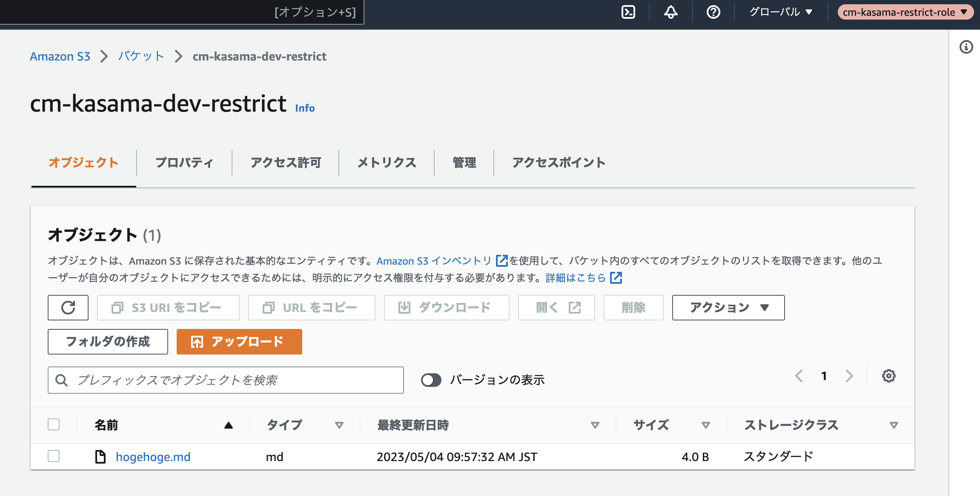
Task: Click external link icon after 詳細はこちら
Action: click(616, 278)
